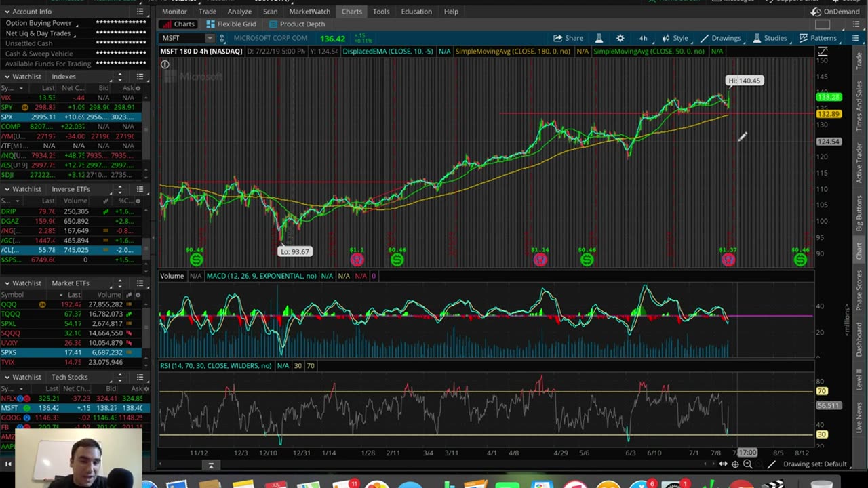Click first green dividend marker on chart

click(196, 260)
